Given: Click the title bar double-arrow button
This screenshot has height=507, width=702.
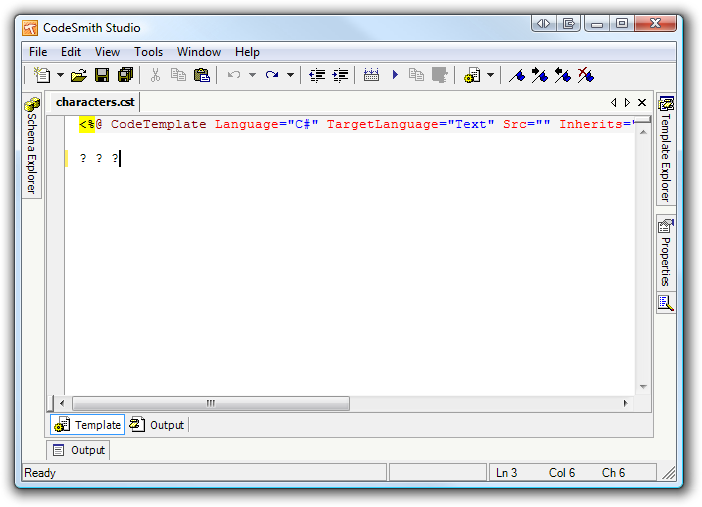Looking at the screenshot, I should tap(544, 23).
